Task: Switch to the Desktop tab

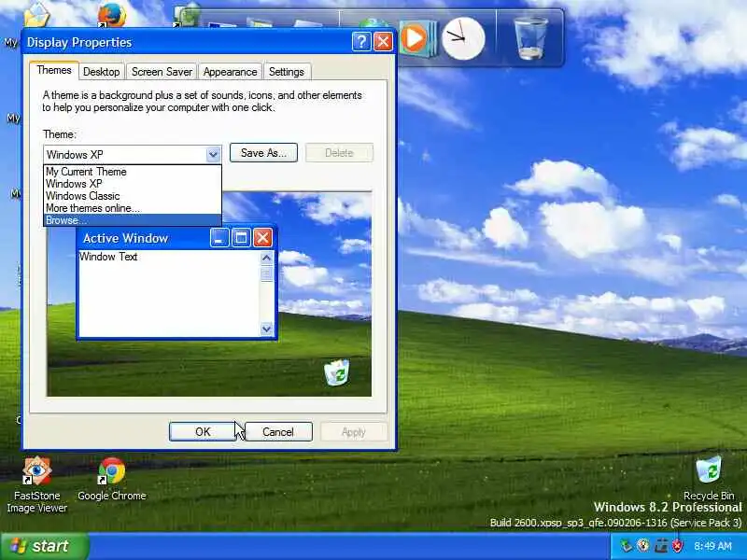Action: [x=102, y=72]
